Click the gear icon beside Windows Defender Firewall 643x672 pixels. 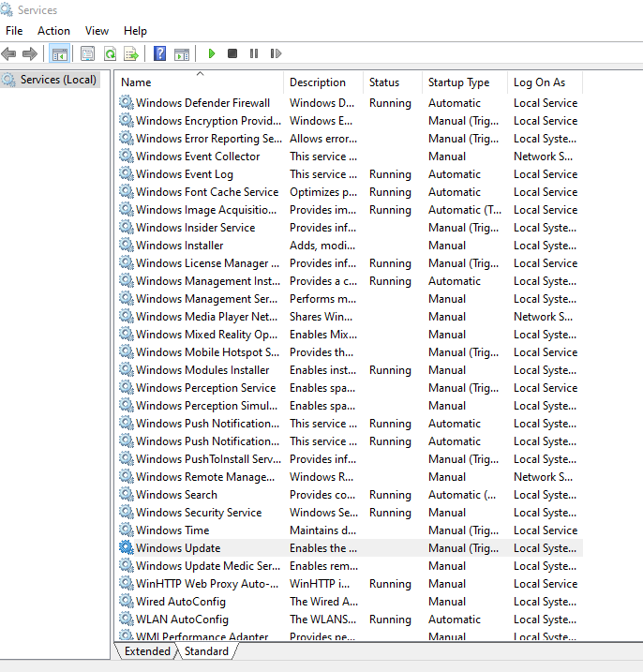point(126,102)
